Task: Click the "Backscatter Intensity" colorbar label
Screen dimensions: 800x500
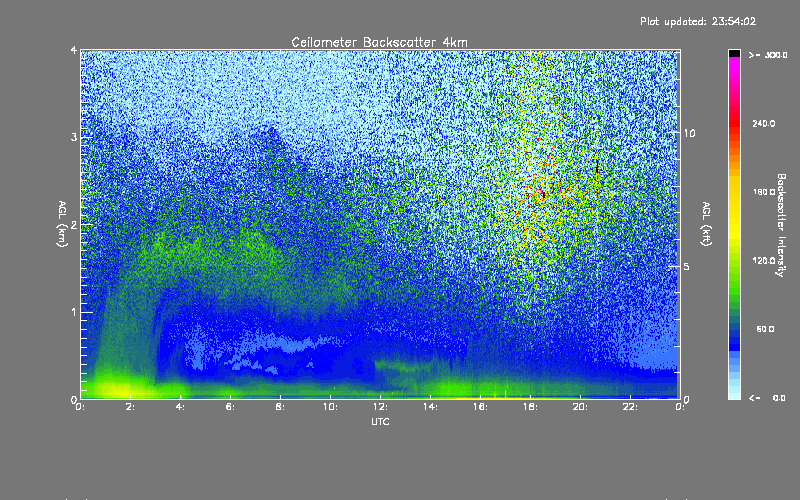Action: point(781,225)
